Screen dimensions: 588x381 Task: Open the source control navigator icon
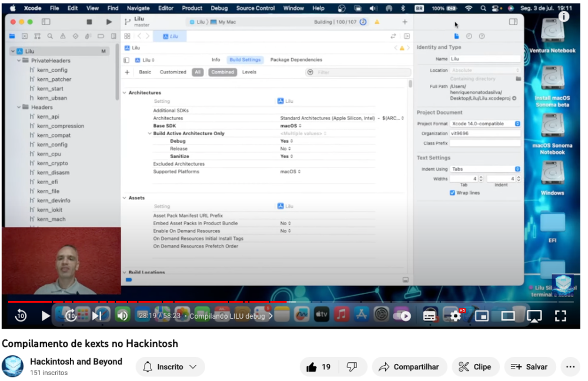[24, 36]
